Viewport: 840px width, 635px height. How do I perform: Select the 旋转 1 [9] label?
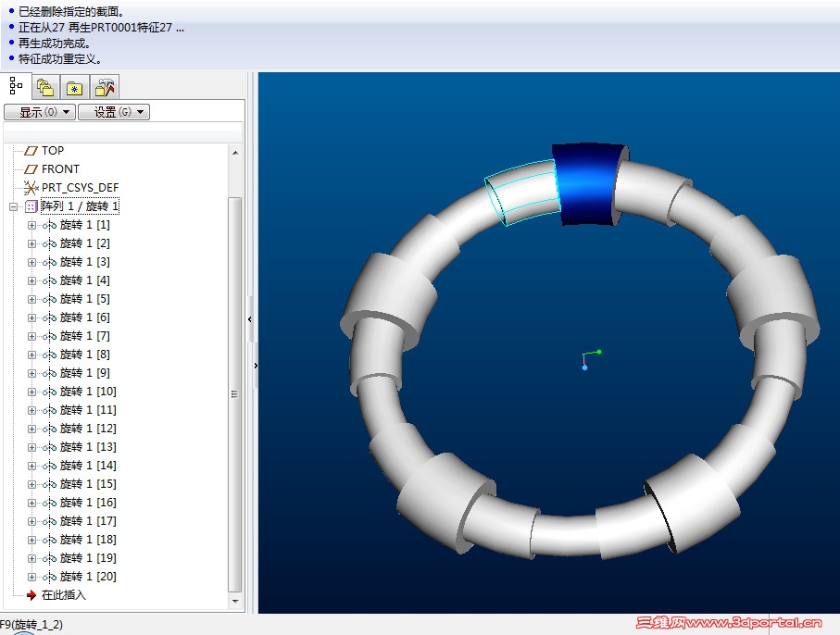84,373
